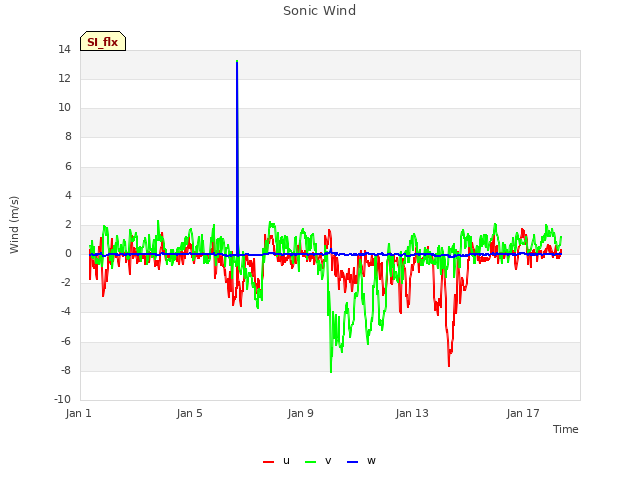The width and height of the screenshot is (640, 480).
Task: Click the 14 y-axis tick label
Action: (x=64, y=50)
